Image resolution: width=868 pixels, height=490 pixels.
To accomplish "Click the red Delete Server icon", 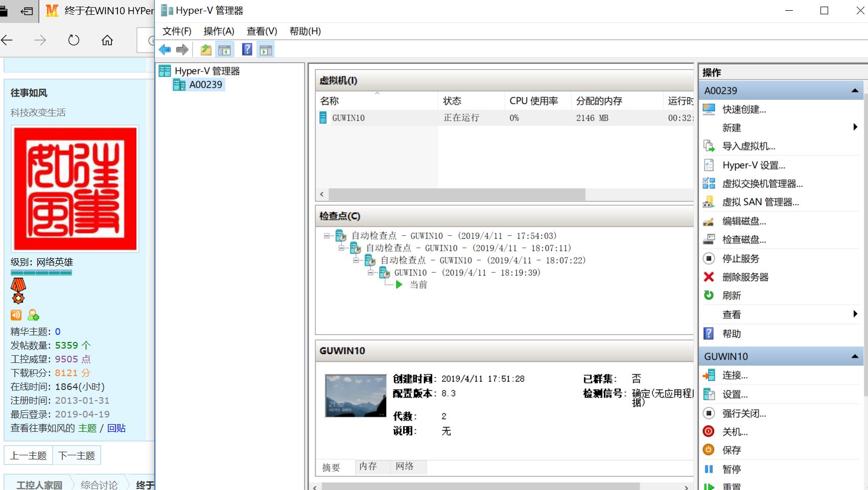I will pyautogui.click(x=709, y=277).
